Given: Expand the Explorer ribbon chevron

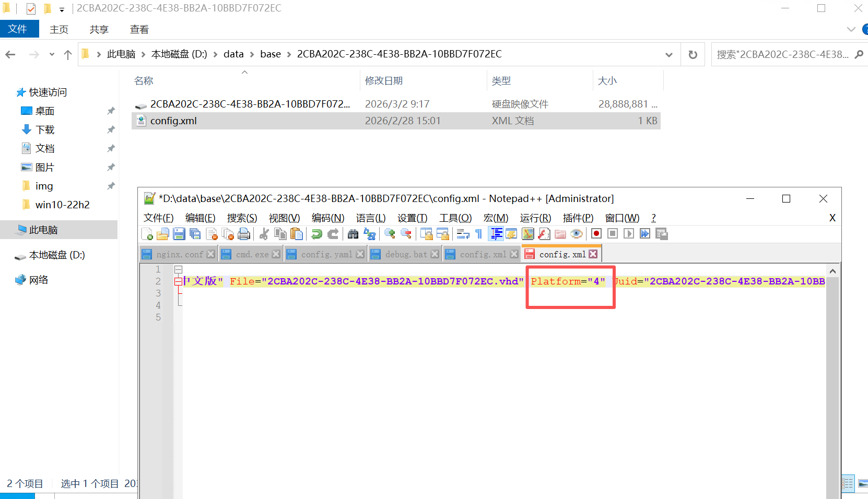Looking at the screenshot, I should pyautogui.click(x=851, y=29).
